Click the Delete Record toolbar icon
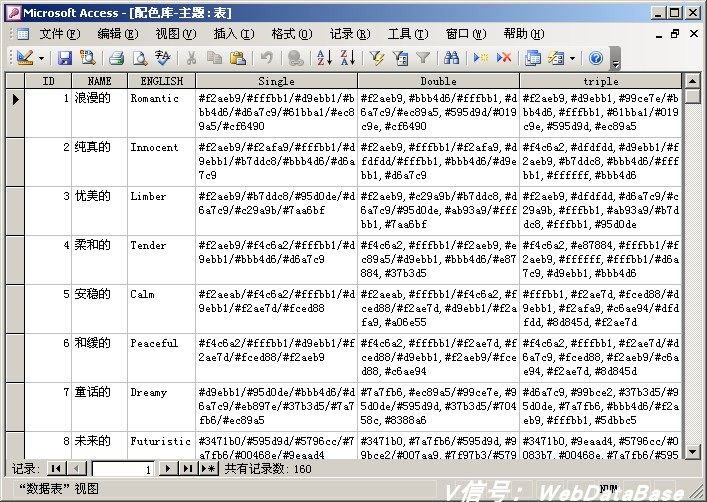Screen dimensions: 707x502 (504, 58)
